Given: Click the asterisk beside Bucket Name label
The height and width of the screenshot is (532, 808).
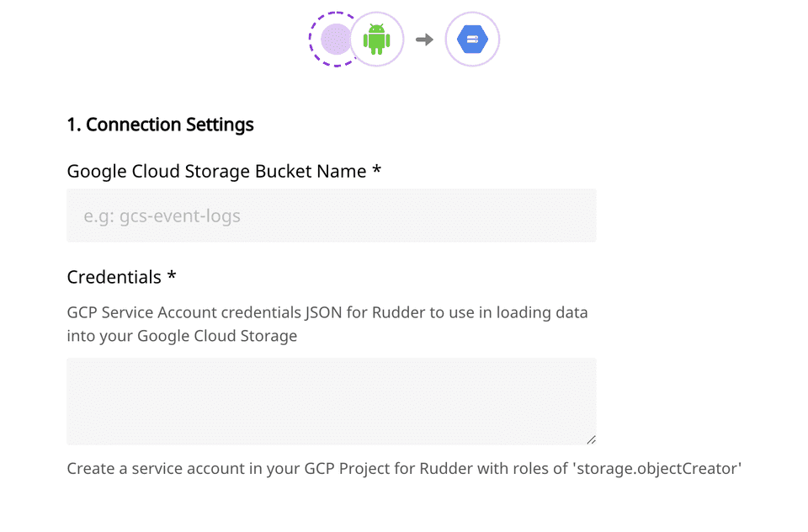Looking at the screenshot, I should (x=376, y=171).
